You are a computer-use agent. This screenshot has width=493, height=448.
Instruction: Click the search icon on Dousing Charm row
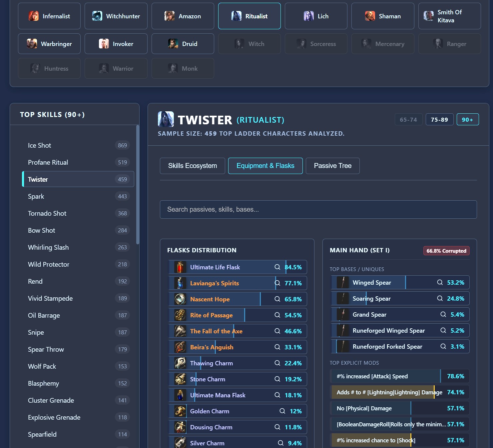tap(277, 427)
